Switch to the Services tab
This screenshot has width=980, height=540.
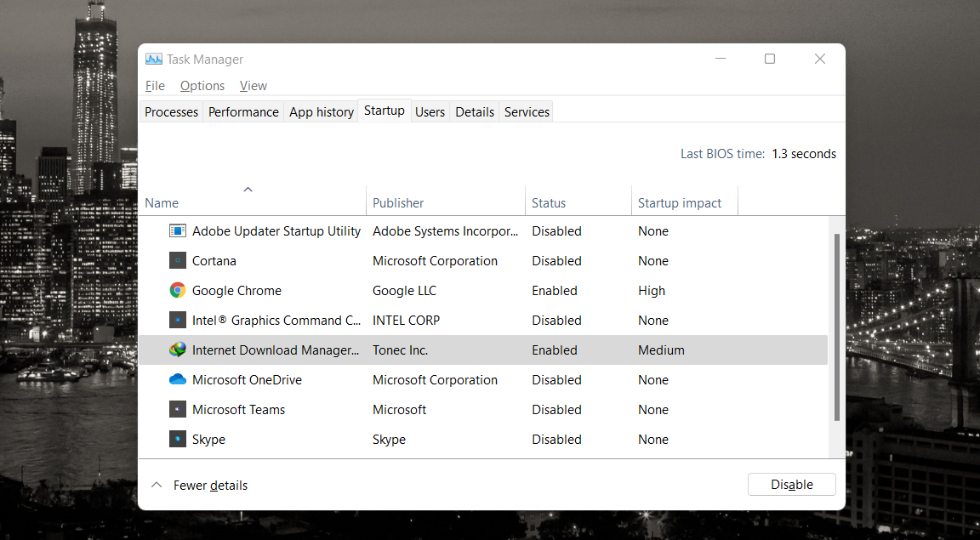coord(527,112)
